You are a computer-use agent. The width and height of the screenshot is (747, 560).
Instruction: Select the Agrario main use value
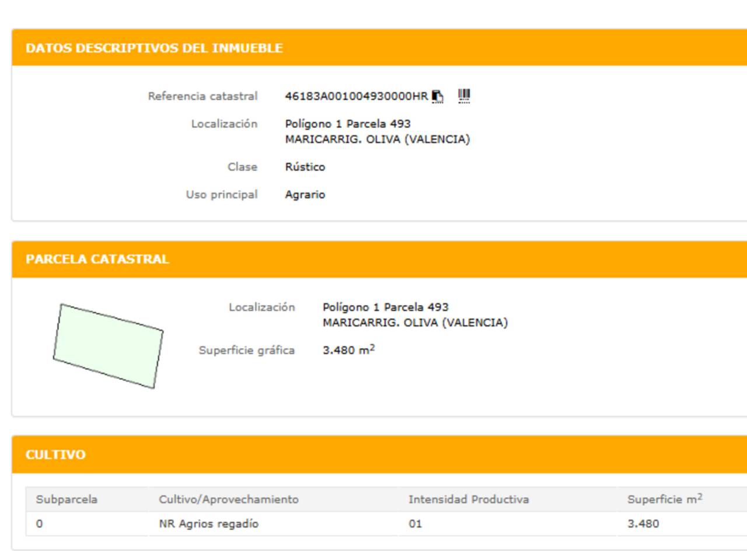[305, 195]
